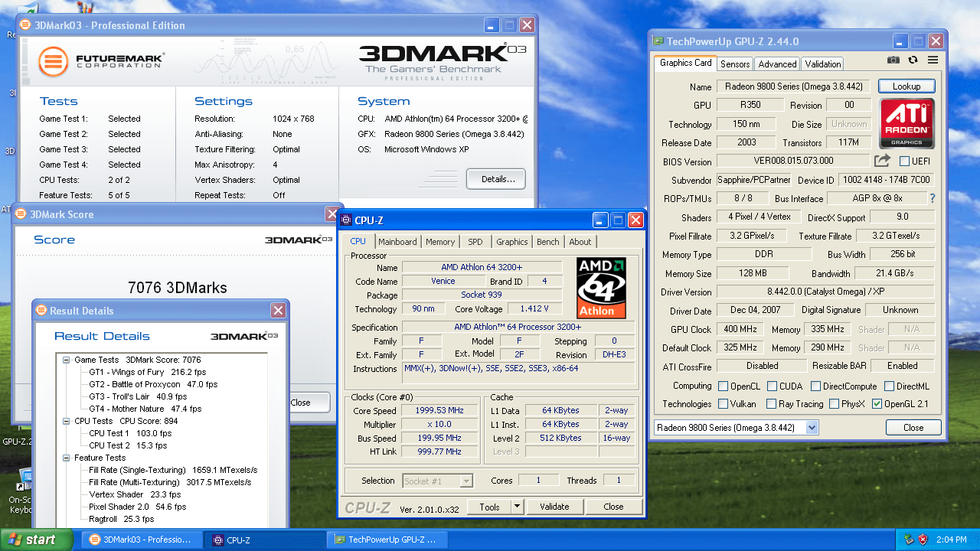Open the SPD tab in CPU-Z
This screenshot has height=551, width=980.
pyautogui.click(x=475, y=242)
